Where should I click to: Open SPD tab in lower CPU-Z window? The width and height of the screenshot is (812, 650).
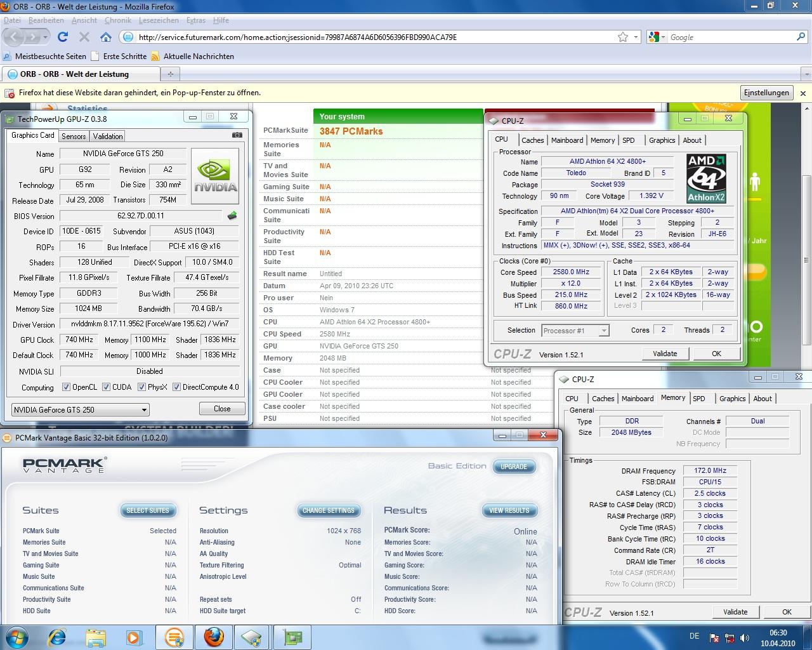(x=699, y=399)
